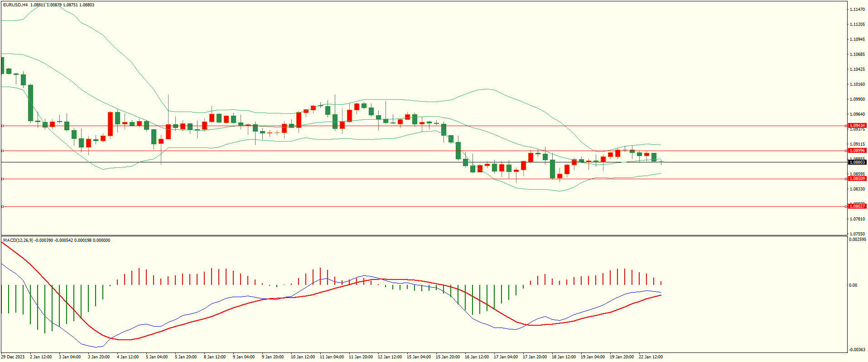Click the red 1.09434 price level tag
This screenshot has width=868, height=362.
coord(857,126)
